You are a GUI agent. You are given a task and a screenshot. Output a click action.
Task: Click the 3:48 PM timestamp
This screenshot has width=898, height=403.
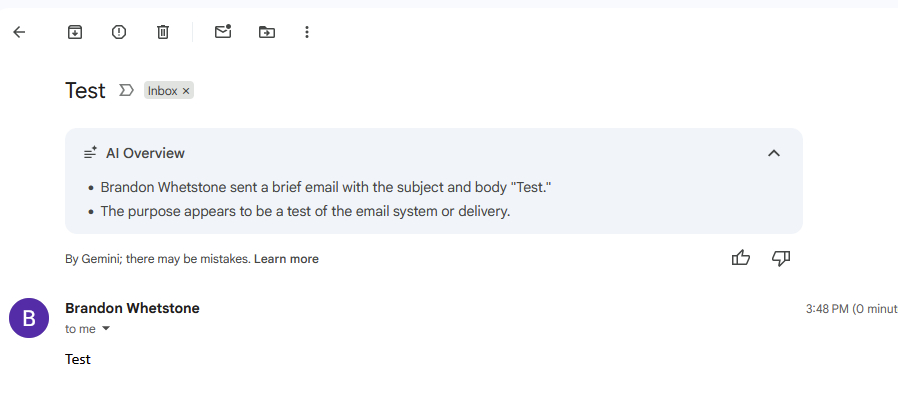click(x=826, y=309)
